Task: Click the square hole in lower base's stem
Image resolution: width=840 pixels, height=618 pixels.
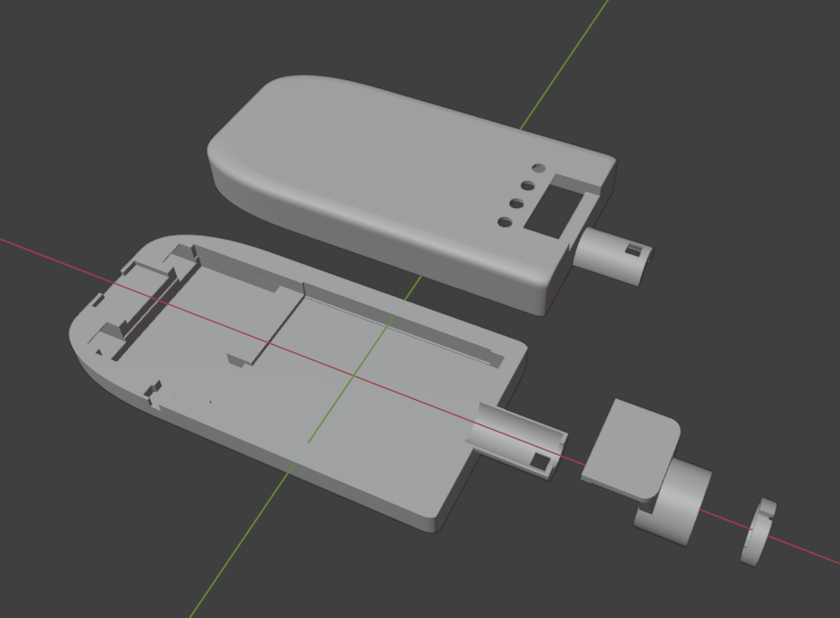Action: pyautogui.click(x=540, y=462)
